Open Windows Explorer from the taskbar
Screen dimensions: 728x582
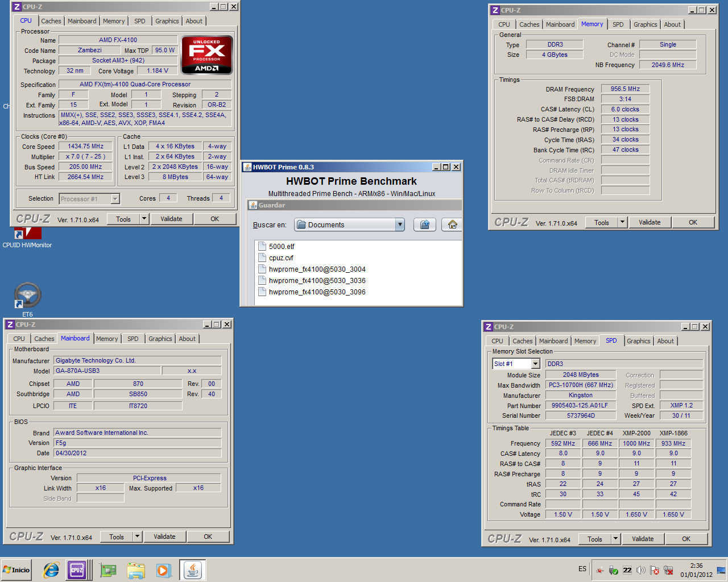coord(136,570)
